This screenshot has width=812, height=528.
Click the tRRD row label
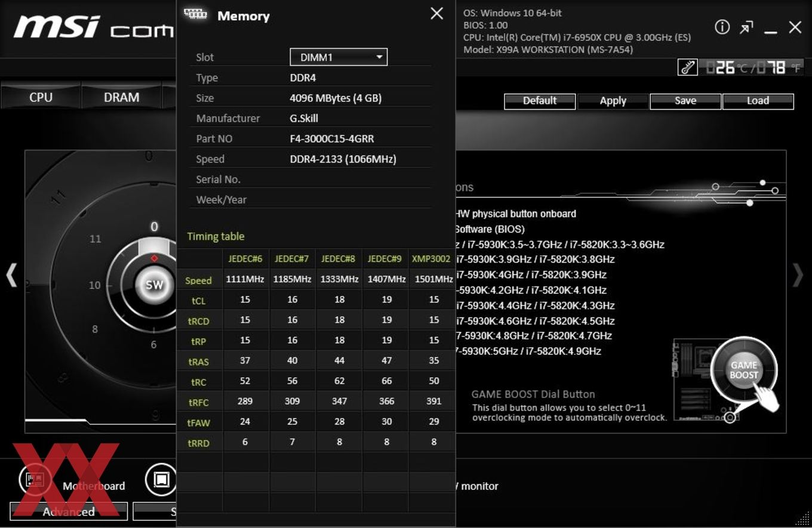click(199, 443)
